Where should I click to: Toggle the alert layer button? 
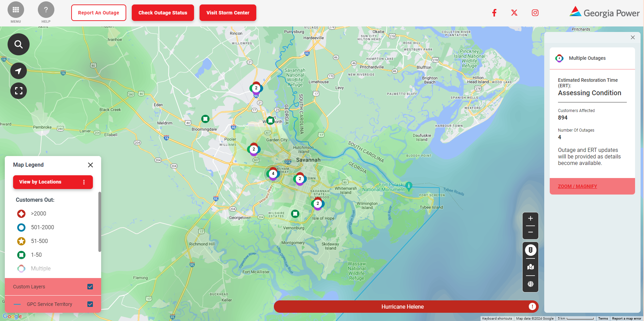[x=530, y=250]
